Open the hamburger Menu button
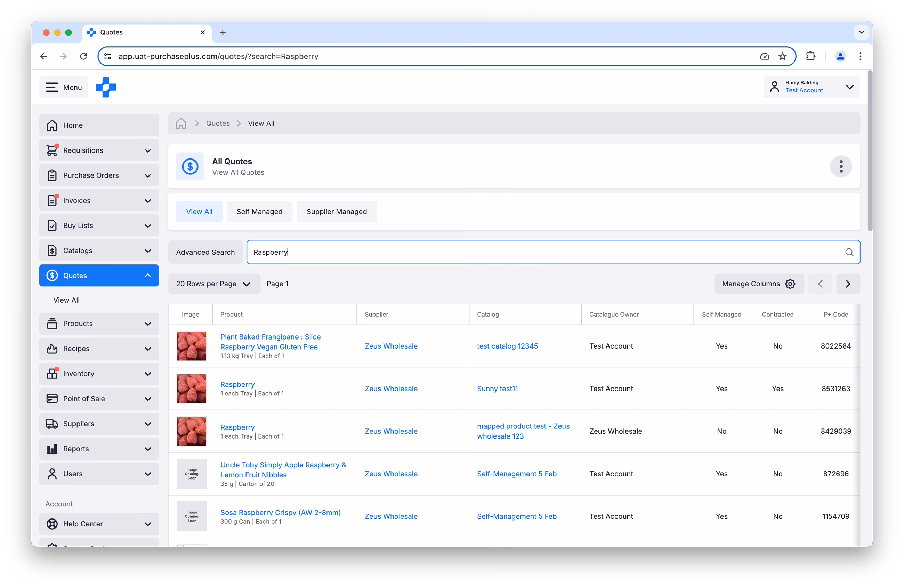 [63, 87]
